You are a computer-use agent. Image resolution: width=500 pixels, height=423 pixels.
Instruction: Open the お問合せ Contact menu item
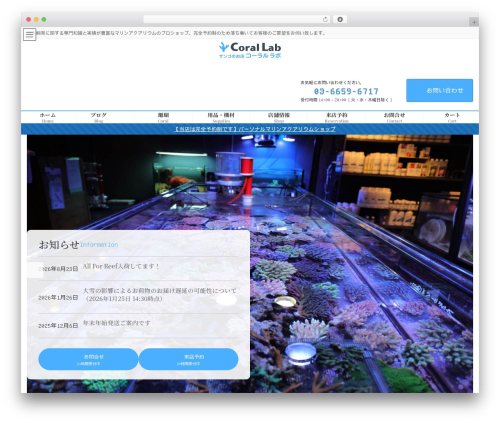click(x=394, y=117)
